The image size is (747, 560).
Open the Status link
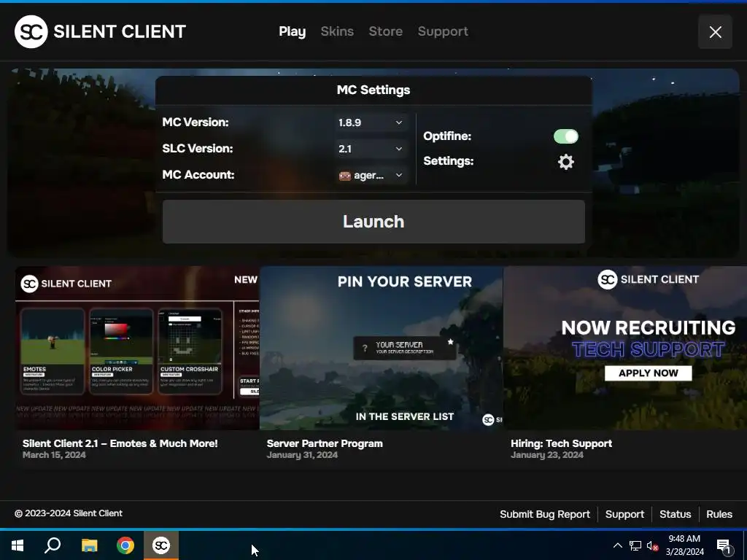(675, 514)
